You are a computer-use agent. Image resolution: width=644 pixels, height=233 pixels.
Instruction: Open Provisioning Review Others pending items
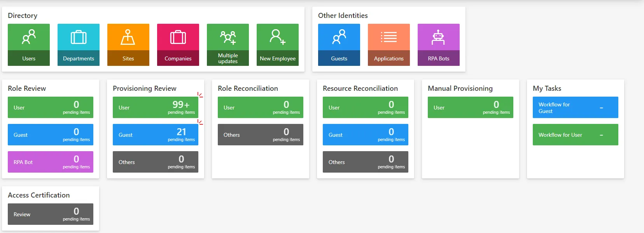pyautogui.click(x=156, y=162)
